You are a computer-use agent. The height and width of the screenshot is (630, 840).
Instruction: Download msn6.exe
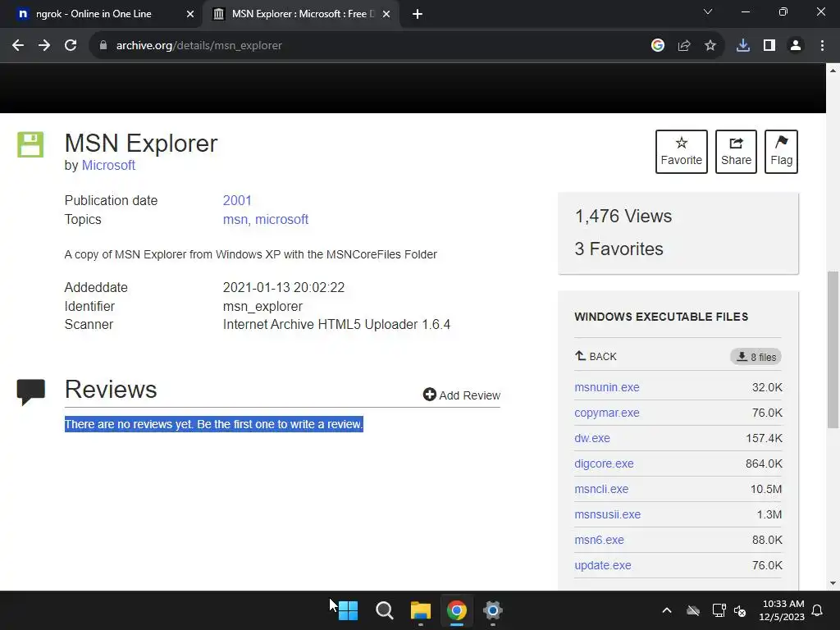(x=599, y=540)
